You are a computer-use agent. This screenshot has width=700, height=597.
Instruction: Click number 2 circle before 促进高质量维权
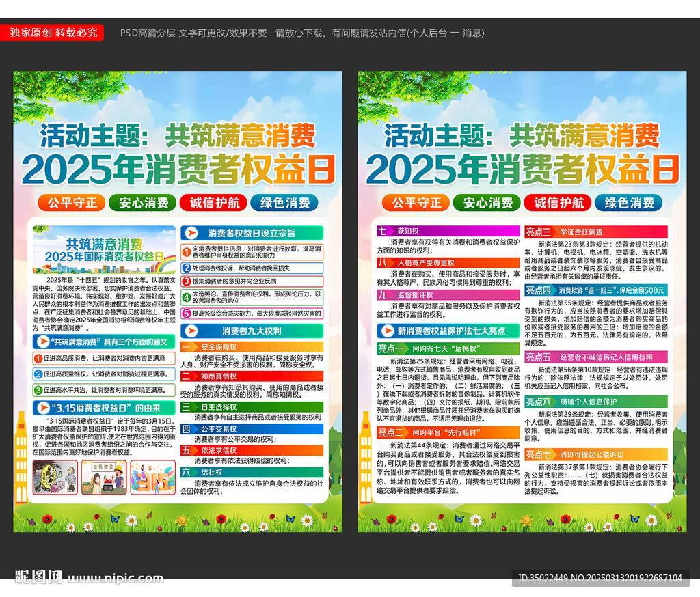(x=38, y=374)
